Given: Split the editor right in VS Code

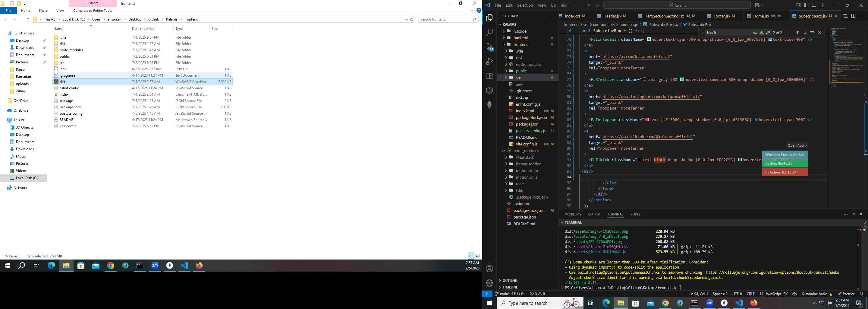Looking at the screenshot, I should [853, 16].
